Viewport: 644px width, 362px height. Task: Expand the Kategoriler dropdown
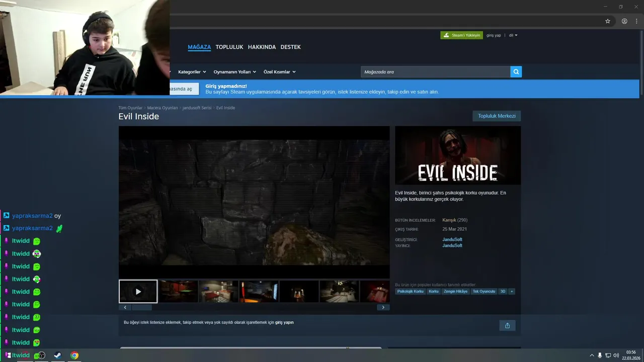click(192, 72)
